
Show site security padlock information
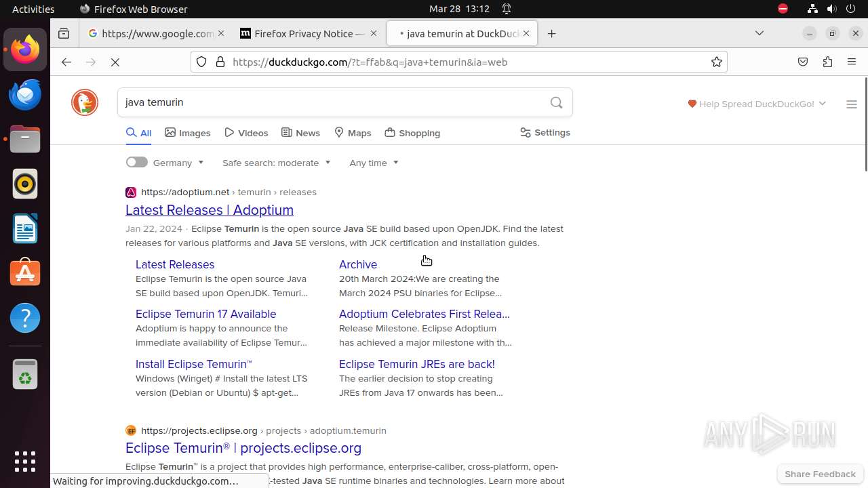point(220,62)
